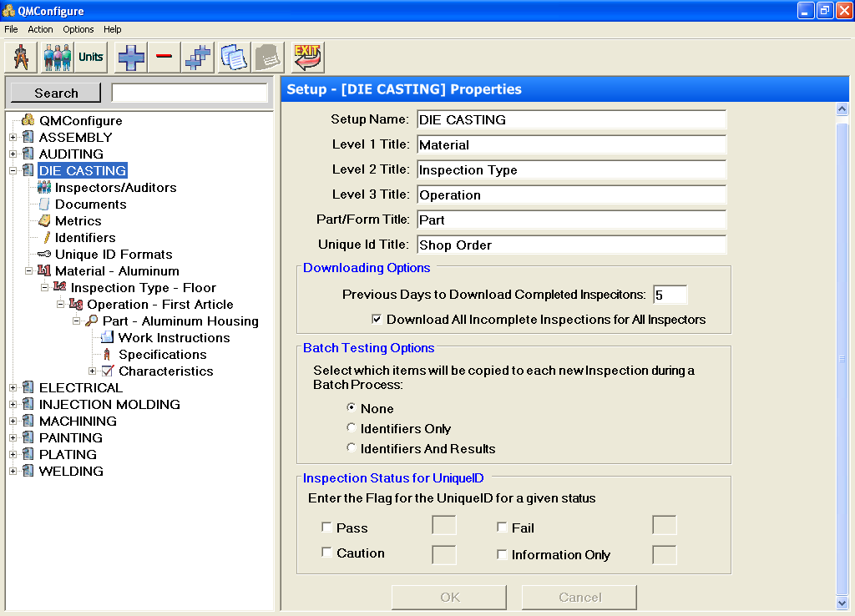The width and height of the screenshot is (855, 616).
Task: Click the Setup Name field
Action: point(571,120)
